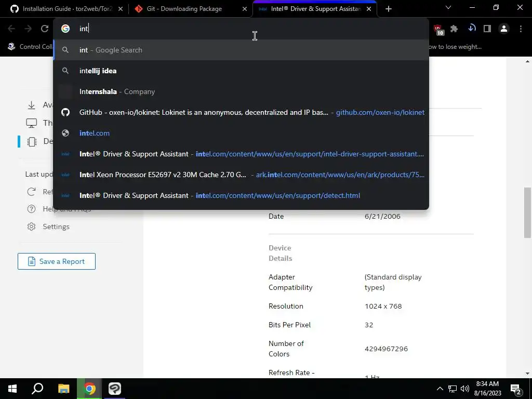This screenshot has height=399, width=532.
Task: Close the Git Downloading Package tab
Action: (x=245, y=9)
